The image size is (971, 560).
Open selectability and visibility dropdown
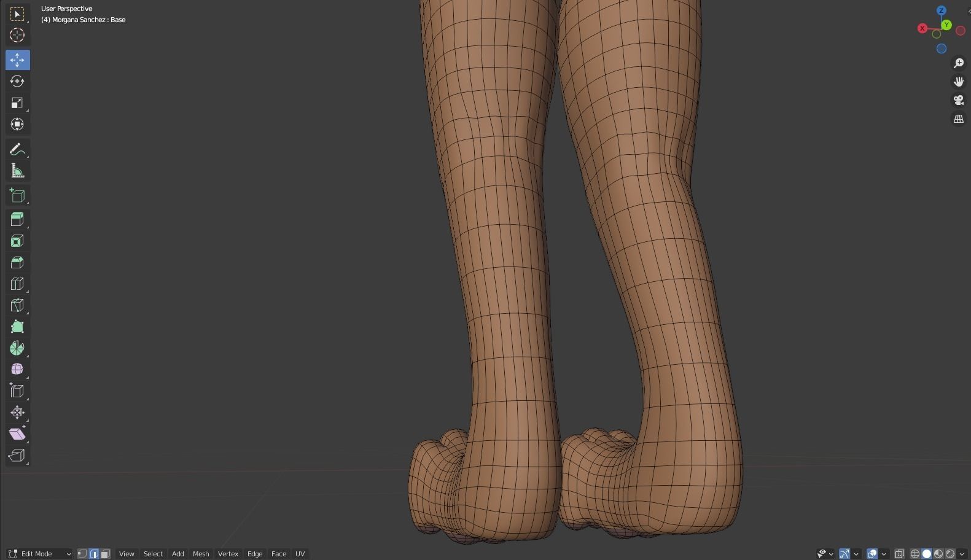click(x=825, y=554)
